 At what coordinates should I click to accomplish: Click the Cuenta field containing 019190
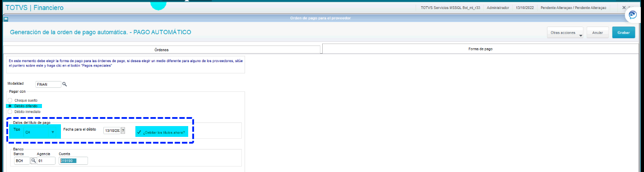pyautogui.click(x=73, y=161)
